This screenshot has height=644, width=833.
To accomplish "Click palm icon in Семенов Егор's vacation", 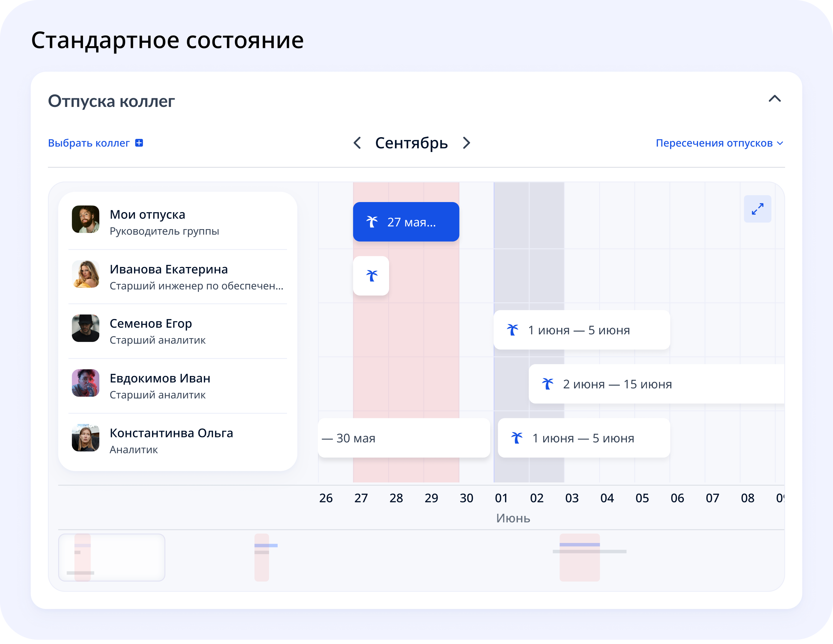I will (x=512, y=329).
